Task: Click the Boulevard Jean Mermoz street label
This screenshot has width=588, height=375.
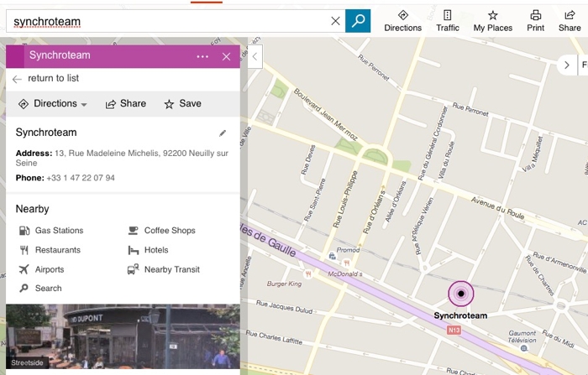Action: pos(325,115)
